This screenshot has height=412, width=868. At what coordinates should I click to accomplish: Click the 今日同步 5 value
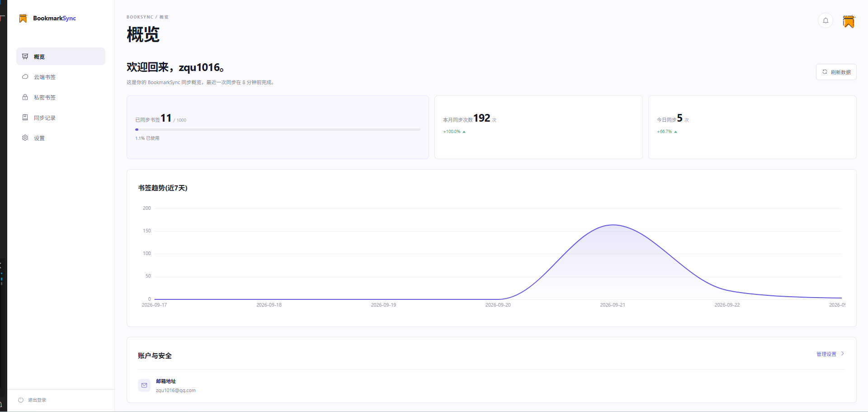[679, 118]
